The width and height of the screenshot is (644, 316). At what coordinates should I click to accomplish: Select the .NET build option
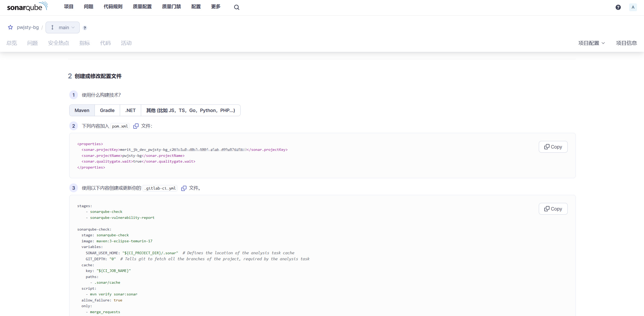[x=130, y=110]
